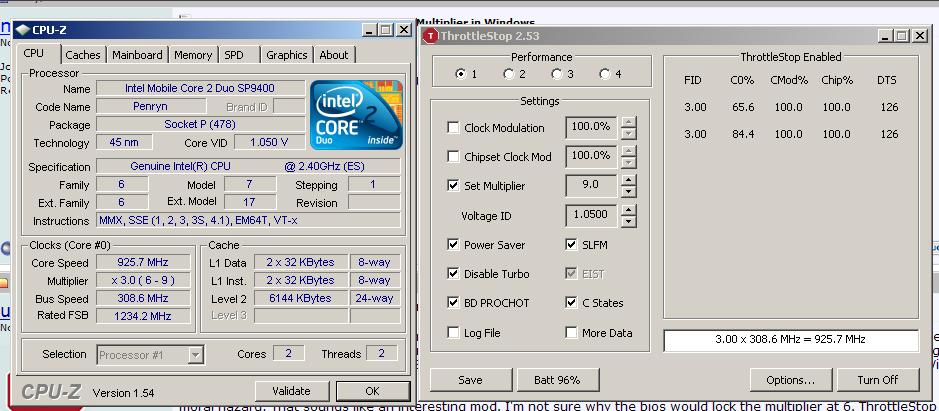This screenshot has height=411, width=939.
Task: Enable the Clock Modulation checkbox
Action: tap(453, 128)
